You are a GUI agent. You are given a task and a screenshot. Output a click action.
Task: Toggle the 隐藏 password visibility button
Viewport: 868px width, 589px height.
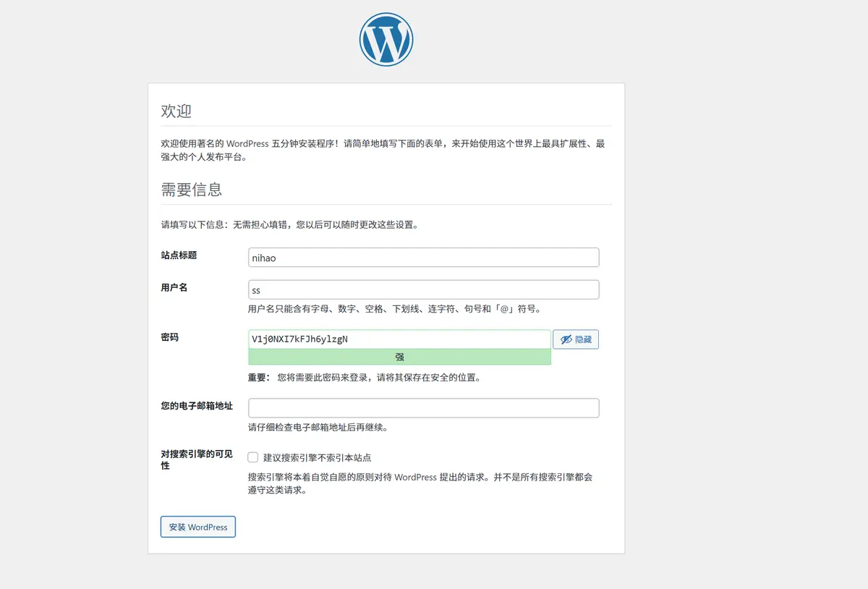click(x=576, y=339)
